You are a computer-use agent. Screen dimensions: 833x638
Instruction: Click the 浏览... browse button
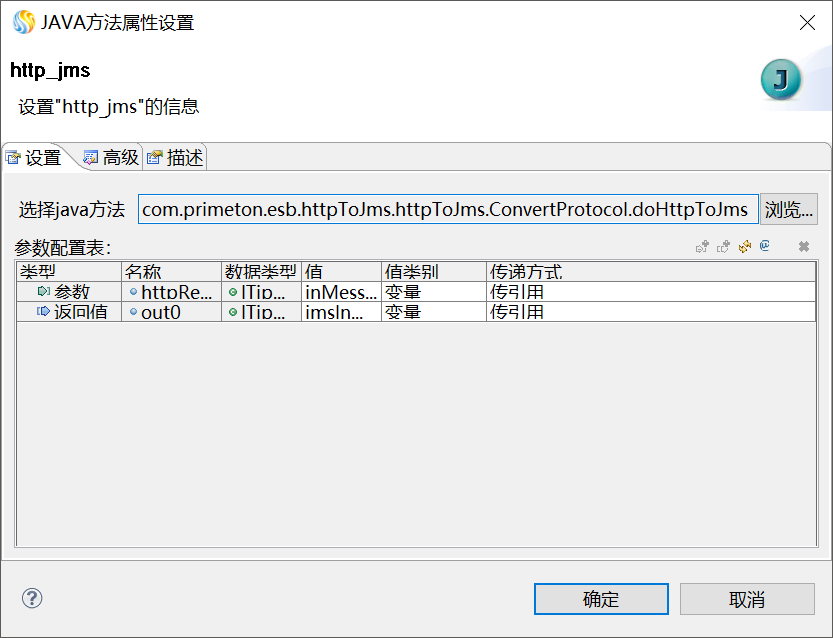click(788, 209)
